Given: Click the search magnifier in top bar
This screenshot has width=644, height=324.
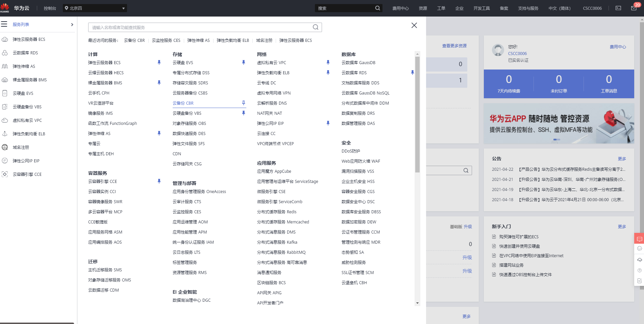Looking at the screenshot, I should point(377,8).
